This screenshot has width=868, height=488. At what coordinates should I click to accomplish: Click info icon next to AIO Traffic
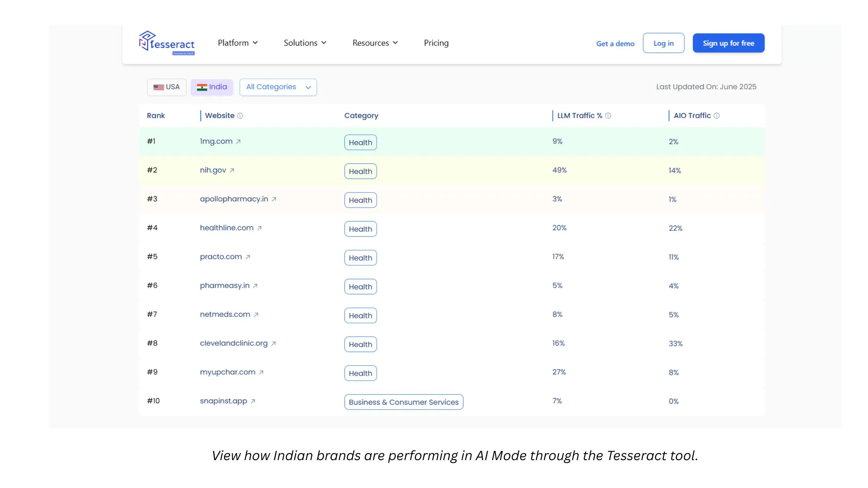point(716,116)
